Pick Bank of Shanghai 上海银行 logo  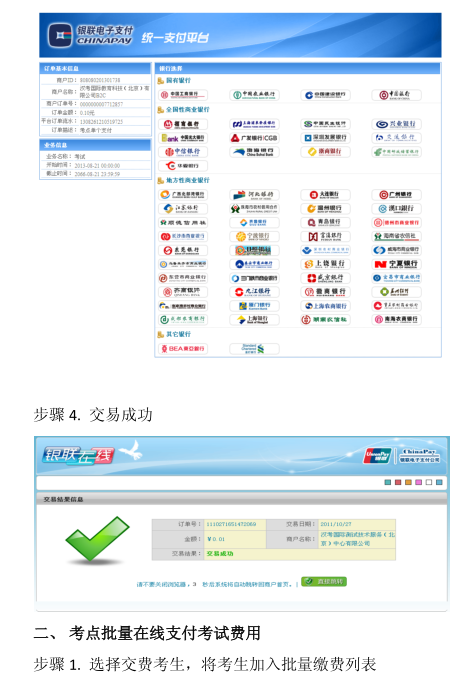click(254, 320)
